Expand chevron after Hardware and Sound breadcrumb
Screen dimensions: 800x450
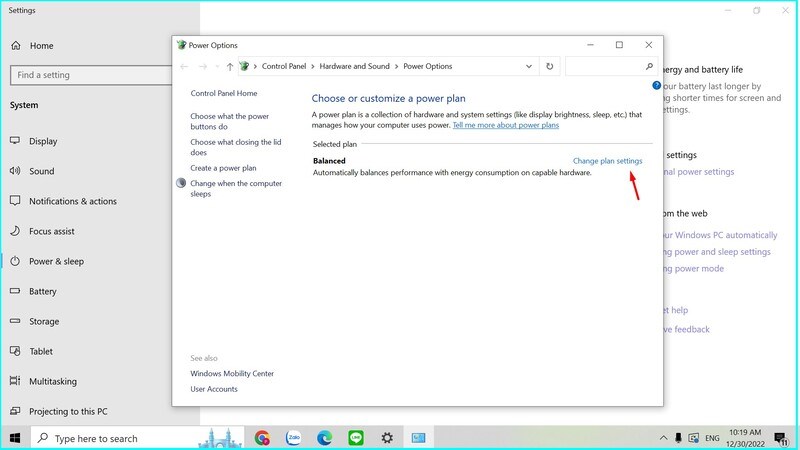(x=396, y=66)
